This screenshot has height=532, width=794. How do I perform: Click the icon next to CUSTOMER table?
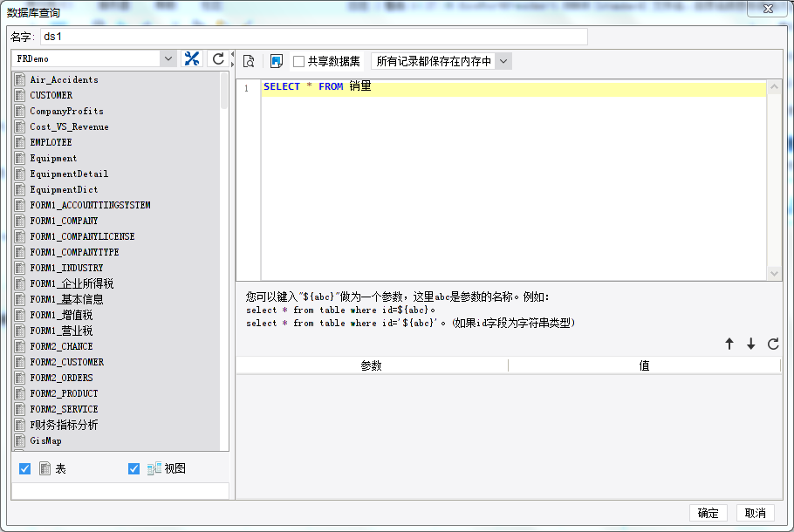pos(20,95)
